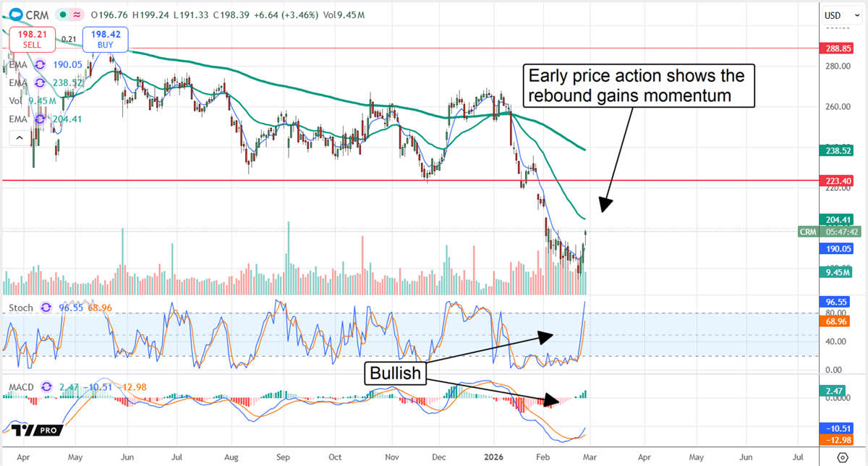Click the 198.42 BUY button
This screenshot has width=868, height=466.
point(105,39)
